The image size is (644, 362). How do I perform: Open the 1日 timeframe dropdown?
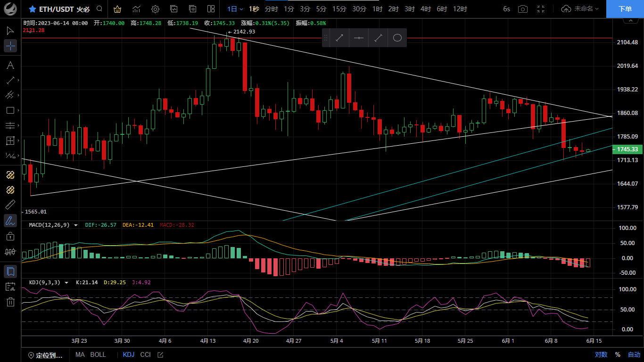[235, 9]
